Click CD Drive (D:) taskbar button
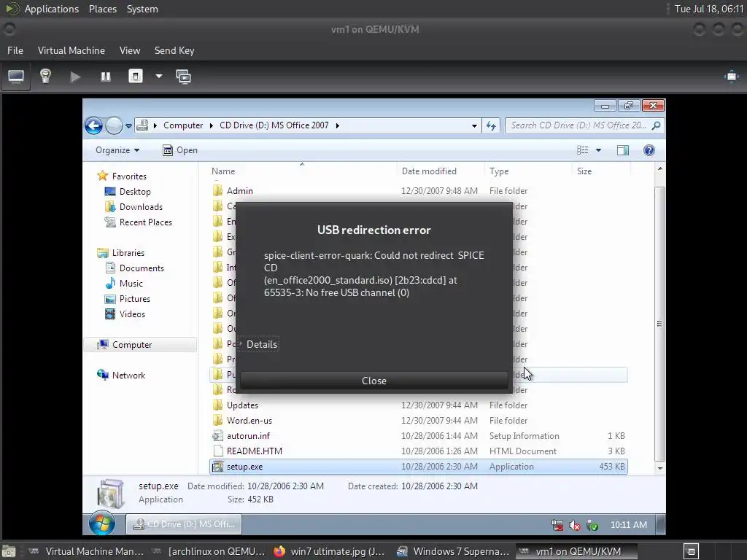 [184, 524]
